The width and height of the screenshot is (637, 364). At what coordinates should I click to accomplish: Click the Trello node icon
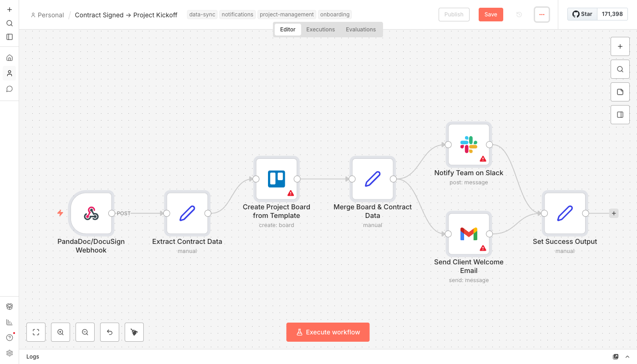(x=276, y=179)
